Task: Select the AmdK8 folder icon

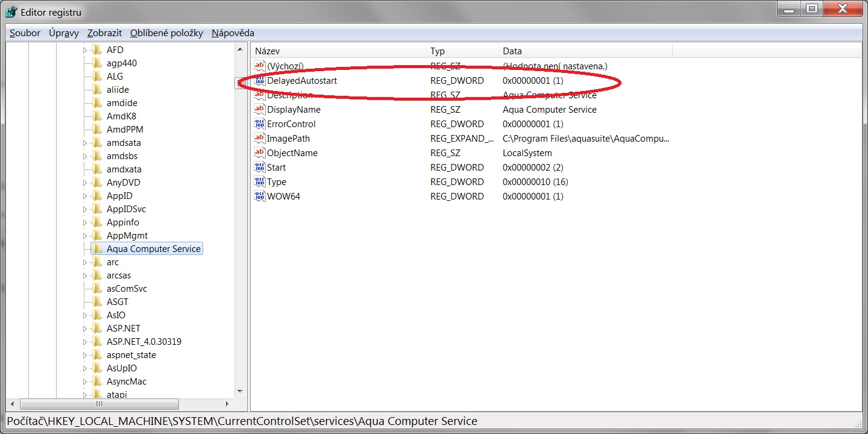Action: click(97, 116)
